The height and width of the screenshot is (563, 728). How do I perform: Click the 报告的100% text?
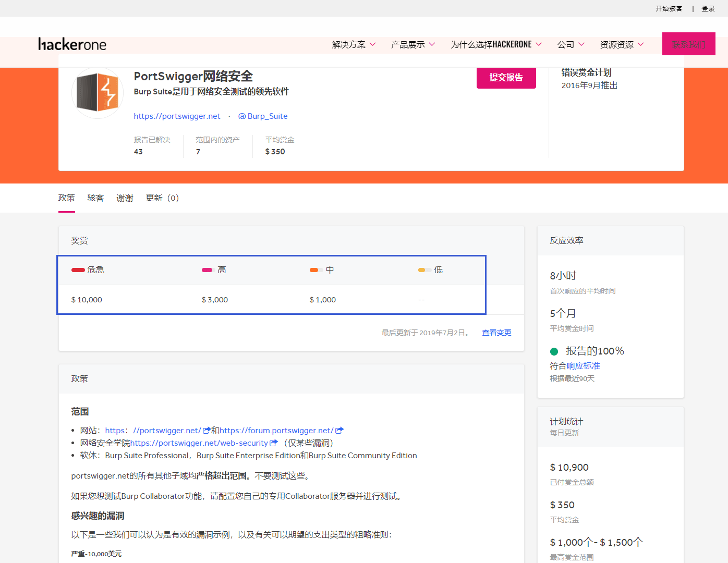[x=595, y=351]
